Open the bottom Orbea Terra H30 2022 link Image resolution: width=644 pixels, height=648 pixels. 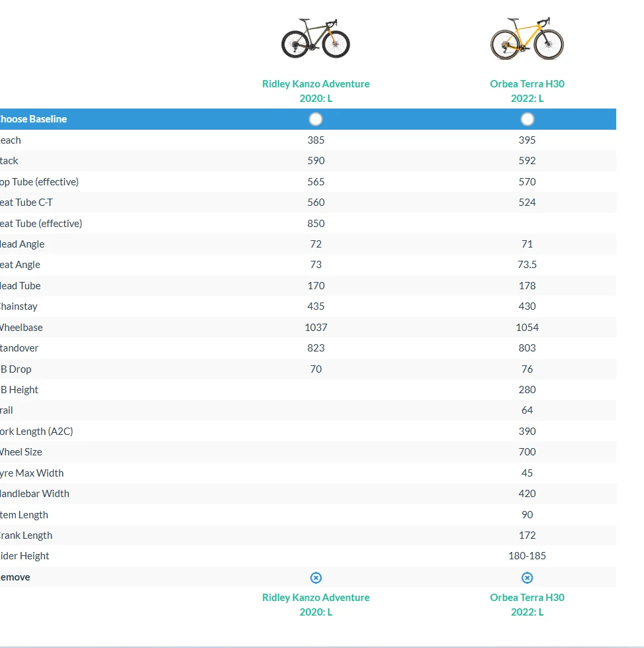[527, 604]
